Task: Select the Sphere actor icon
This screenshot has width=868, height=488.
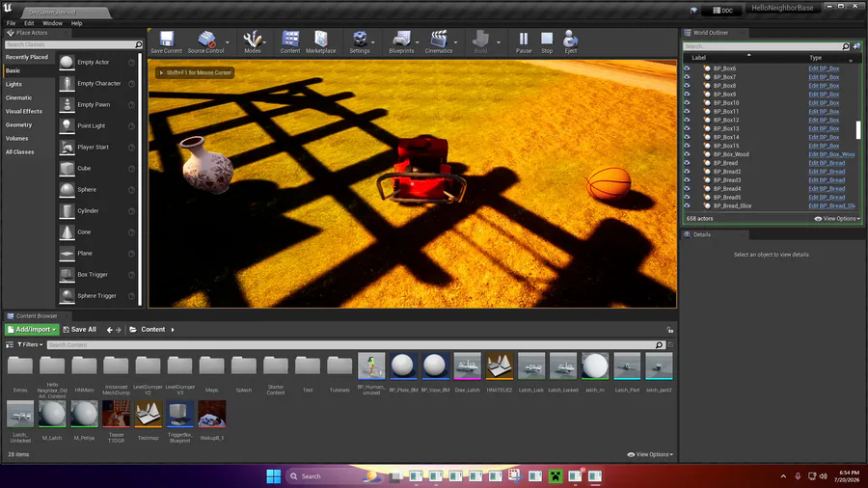Action: point(67,189)
